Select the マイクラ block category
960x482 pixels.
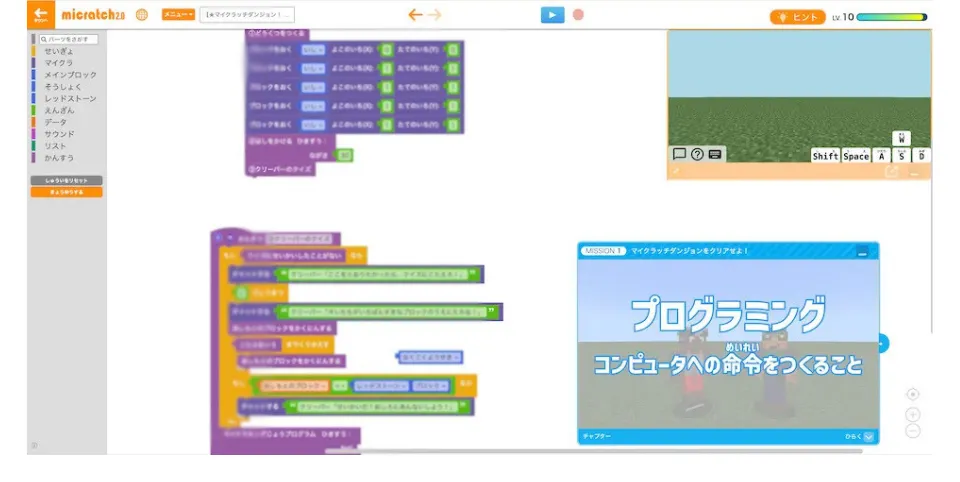click(58, 63)
